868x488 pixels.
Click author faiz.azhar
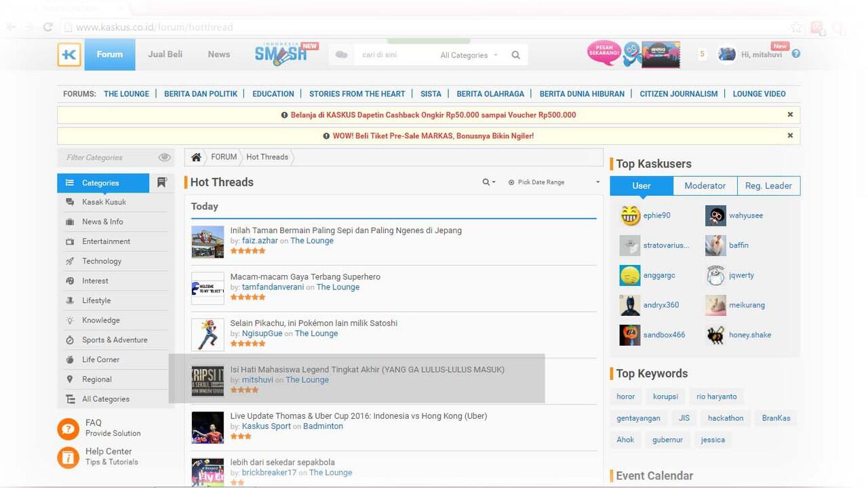tap(260, 241)
